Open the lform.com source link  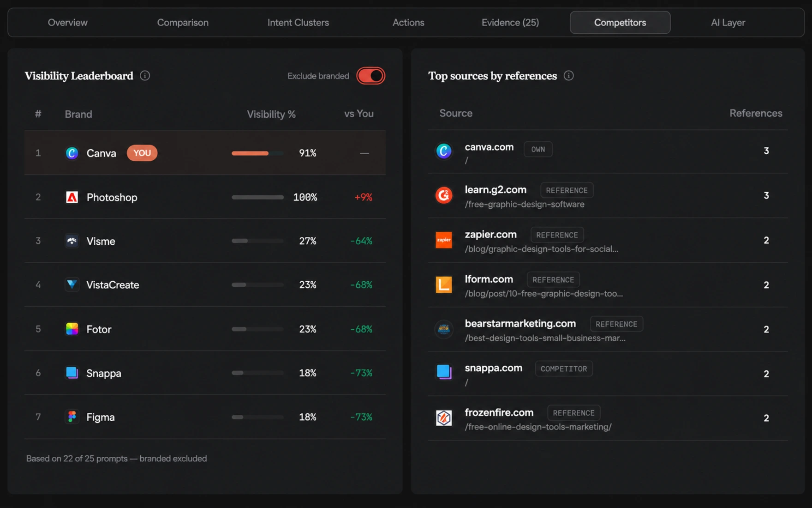[489, 279]
